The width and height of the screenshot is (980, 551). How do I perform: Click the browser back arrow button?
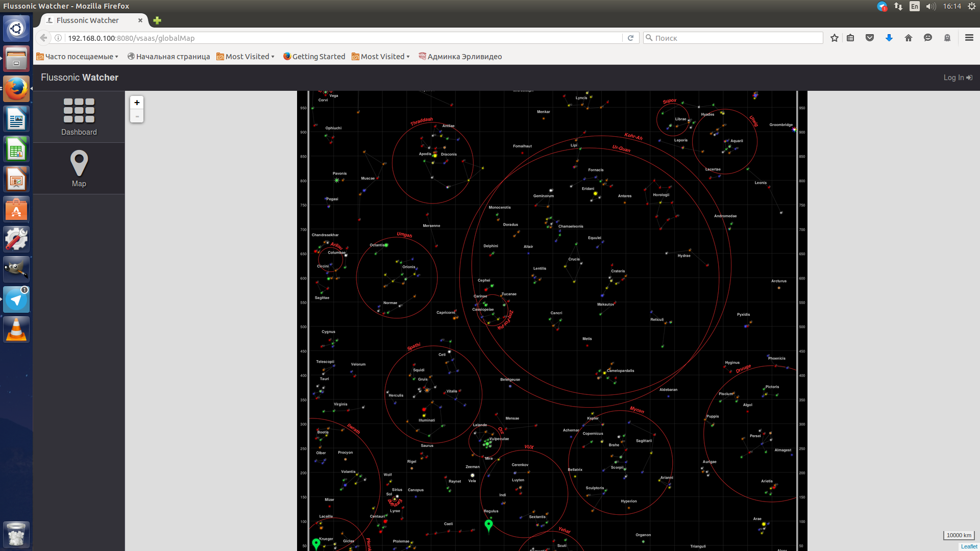tap(44, 38)
